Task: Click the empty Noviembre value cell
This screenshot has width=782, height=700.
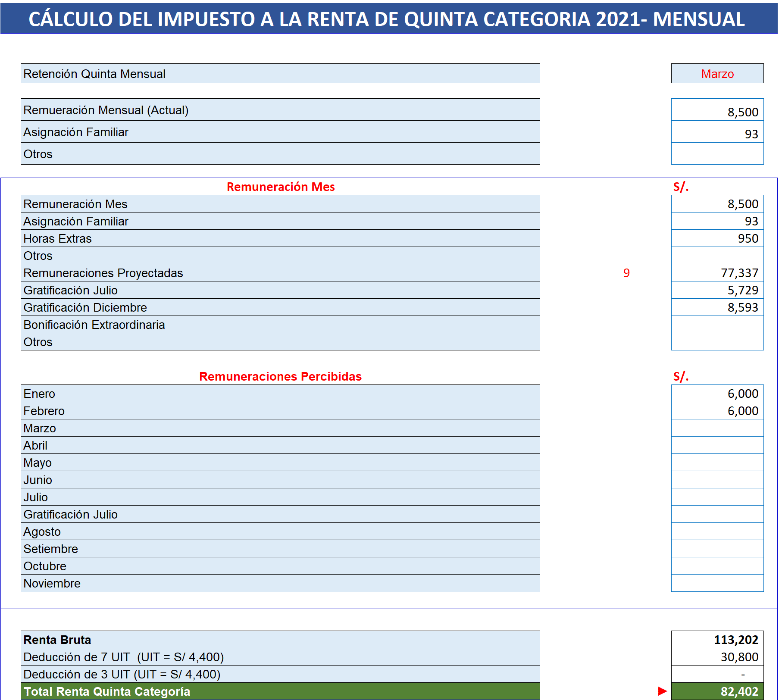Action: pos(717,583)
